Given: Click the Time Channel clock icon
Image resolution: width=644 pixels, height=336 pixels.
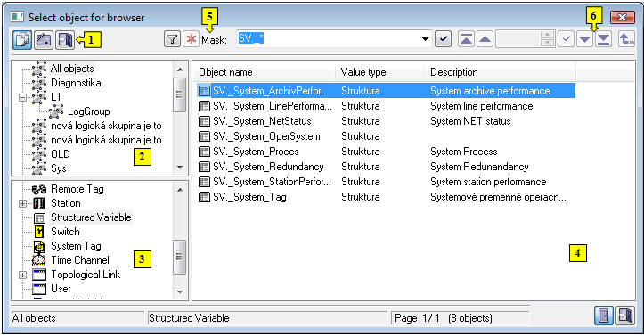Looking at the screenshot, I should [x=39, y=260].
